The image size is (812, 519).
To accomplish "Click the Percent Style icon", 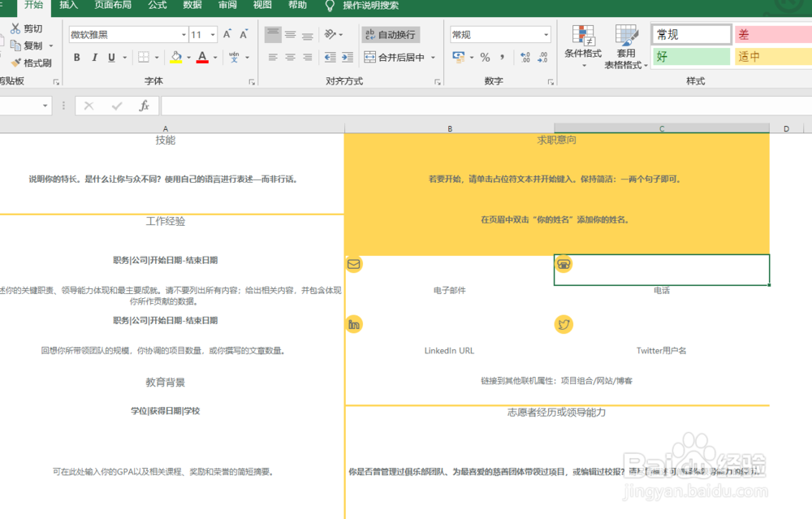I will [486, 58].
